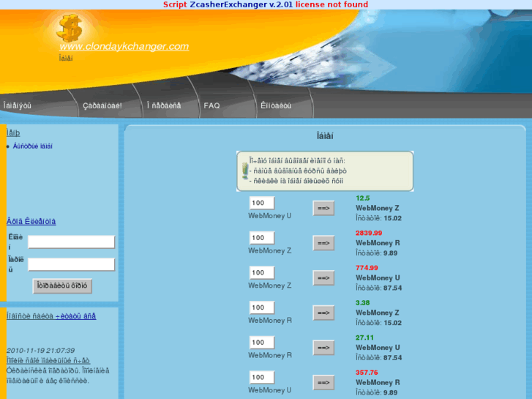
Task: Click the 'WebMoney Z' target label beside 12.5
Action: (x=378, y=208)
